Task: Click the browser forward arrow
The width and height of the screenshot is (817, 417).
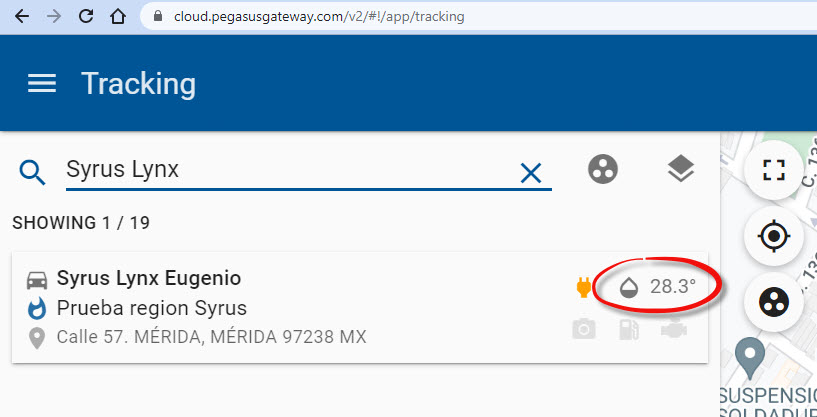Action: point(54,17)
